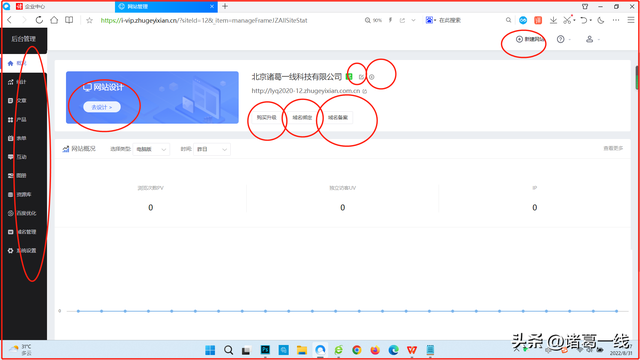Click the browser back arrow
The image size is (640, 360).
coord(10,20)
